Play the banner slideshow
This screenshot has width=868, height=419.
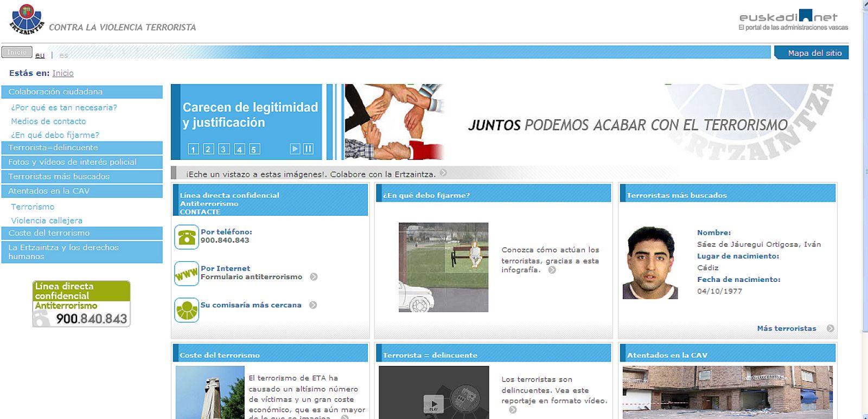[x=295, y=149]
